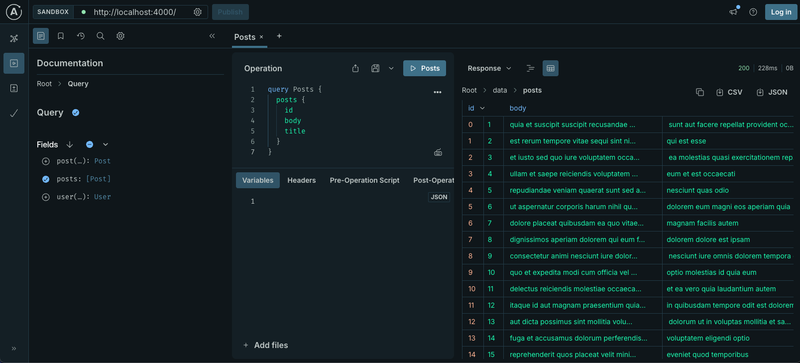Image resolution: width=800 pixels, height=363 pixels.
Task: Go to data in response breadcrumb
Action: pyautogui.click(x=500, y=90)
